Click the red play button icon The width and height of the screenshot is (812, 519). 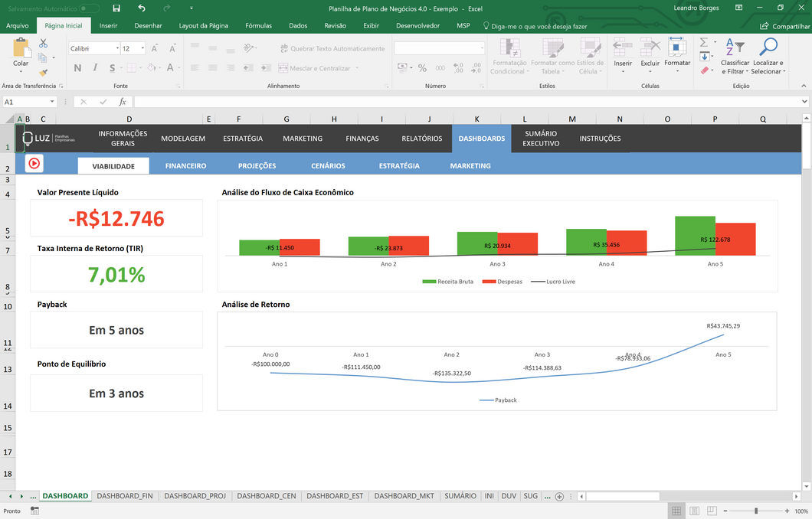tap(34, 163)
